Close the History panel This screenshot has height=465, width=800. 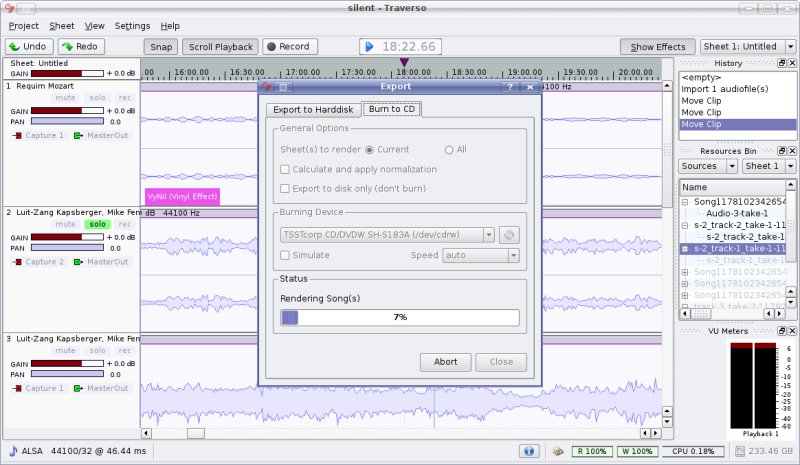tap(792, 63)
